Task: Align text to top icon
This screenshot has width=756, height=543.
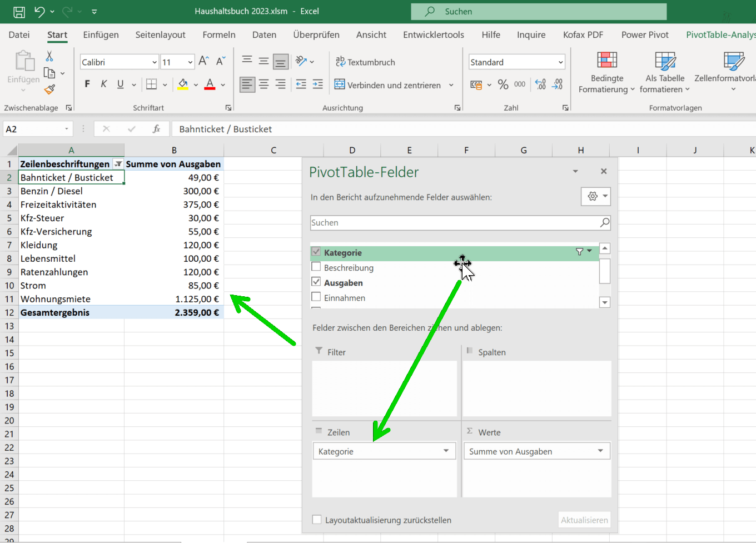Action: click(247, 61)
